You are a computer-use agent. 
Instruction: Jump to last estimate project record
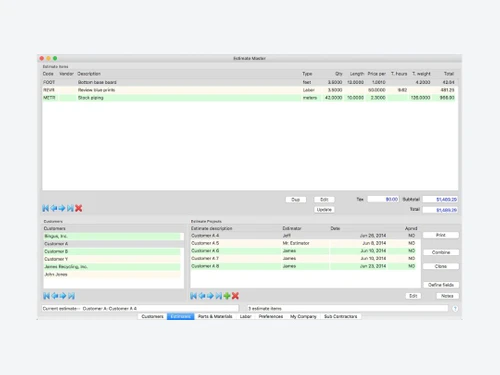[x=219, y=296]
